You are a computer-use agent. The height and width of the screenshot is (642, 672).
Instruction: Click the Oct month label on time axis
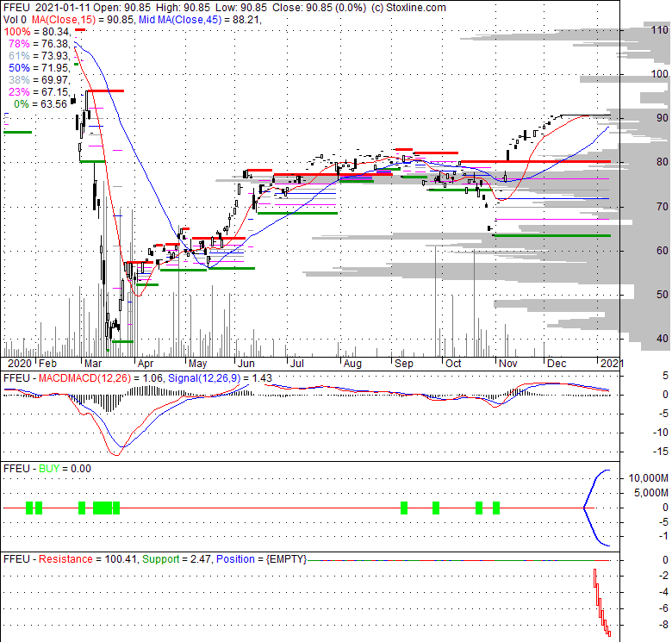[x=453, y=364]
